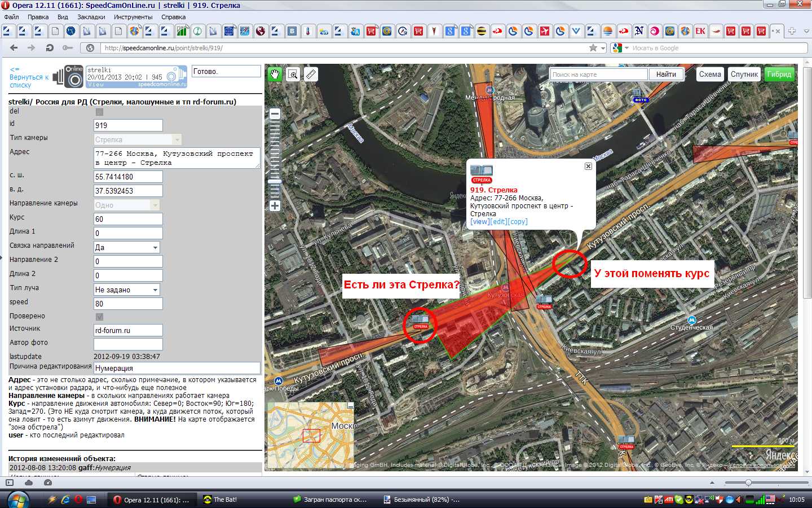Image resolution: width=812 pixels, height=508 pixels.
Task: Click the panel toggle icon in status bar
Action: (10, 483)
